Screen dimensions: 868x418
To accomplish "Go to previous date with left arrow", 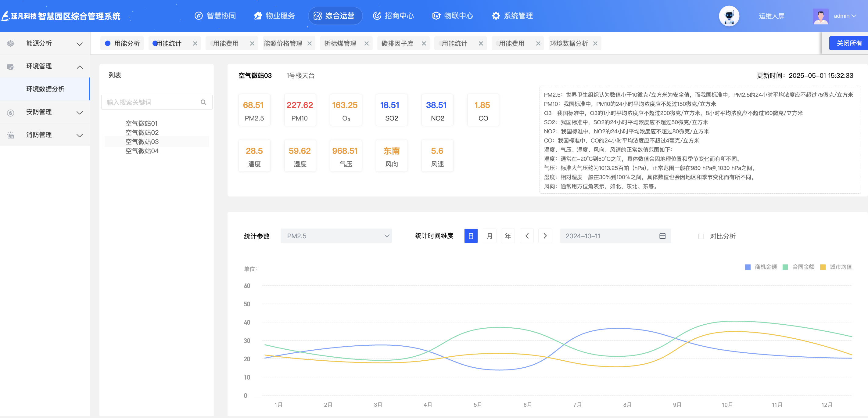I will [527, 236].
